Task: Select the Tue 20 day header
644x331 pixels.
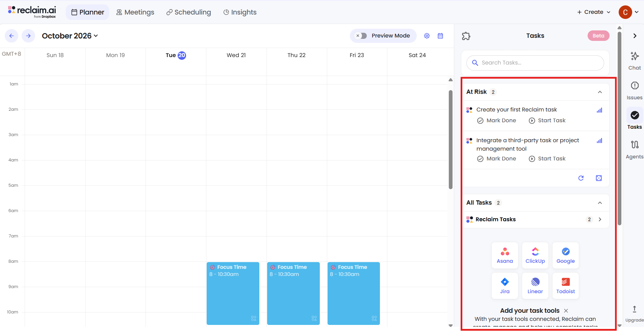Action: point(176,55)
